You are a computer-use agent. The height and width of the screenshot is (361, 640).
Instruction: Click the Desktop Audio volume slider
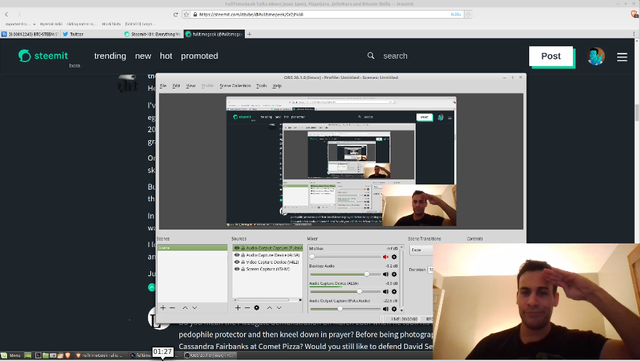(345, 274)
